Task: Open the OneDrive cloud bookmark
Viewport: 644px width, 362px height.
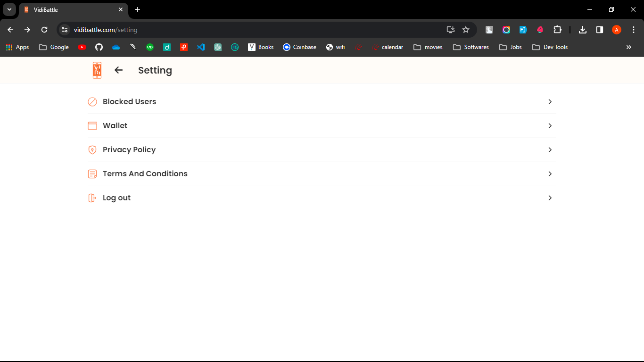Action: (116, 47)
